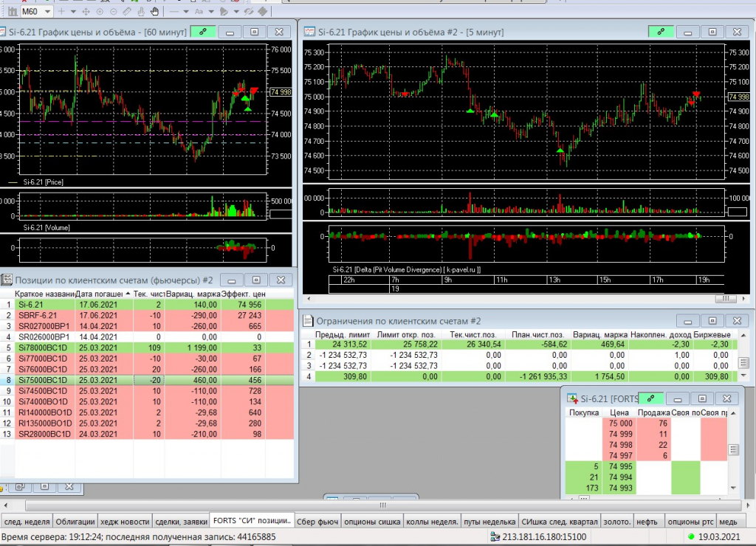Switch to the опционы сишка tab
The width and height of the screenshot is (756, 546).
point(372,522)
